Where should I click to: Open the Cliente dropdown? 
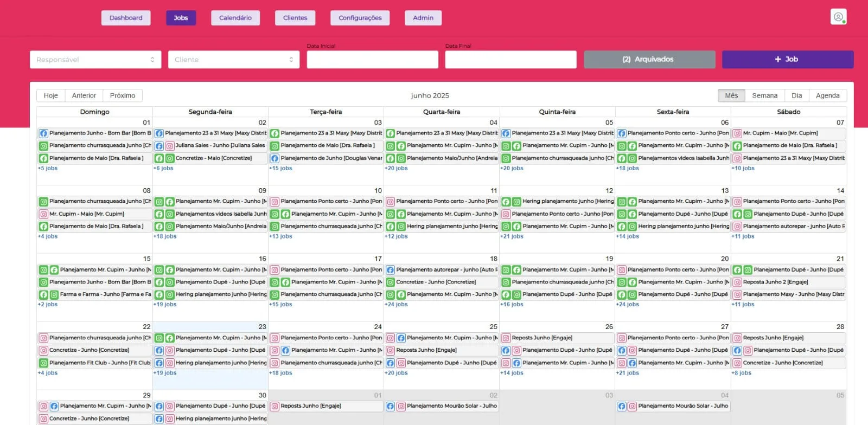point(234,60)
